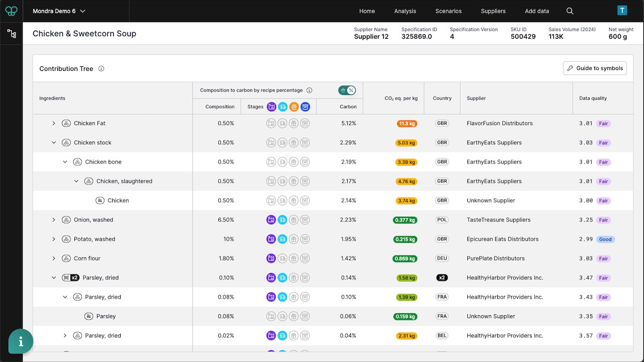Collapse the Chicken stock row
Viewport: 644px width, 362px height.
click(x=54, y=143)
